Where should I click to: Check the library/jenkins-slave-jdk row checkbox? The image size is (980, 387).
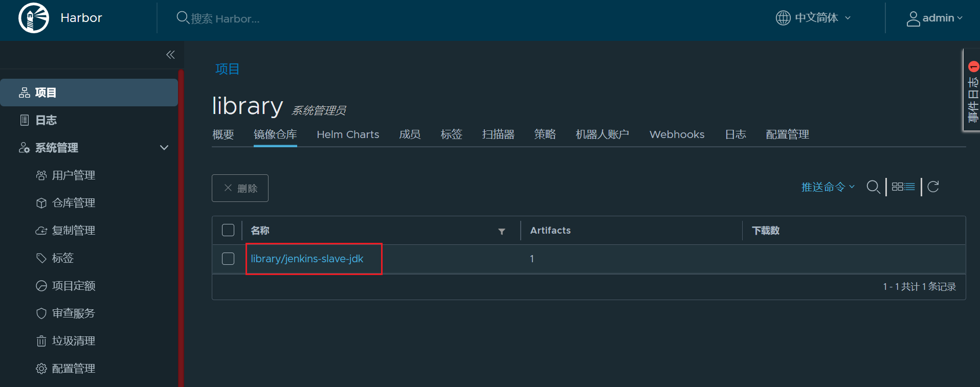228,259
